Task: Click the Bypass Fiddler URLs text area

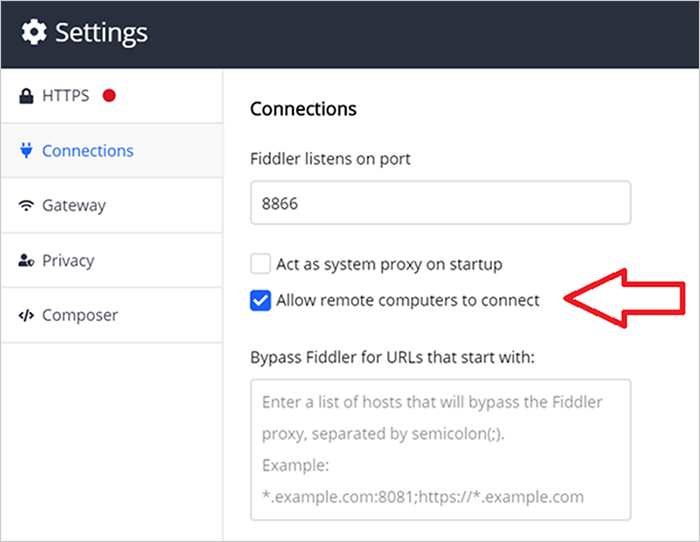Action: pyautogui.click(x=441, y=450)
